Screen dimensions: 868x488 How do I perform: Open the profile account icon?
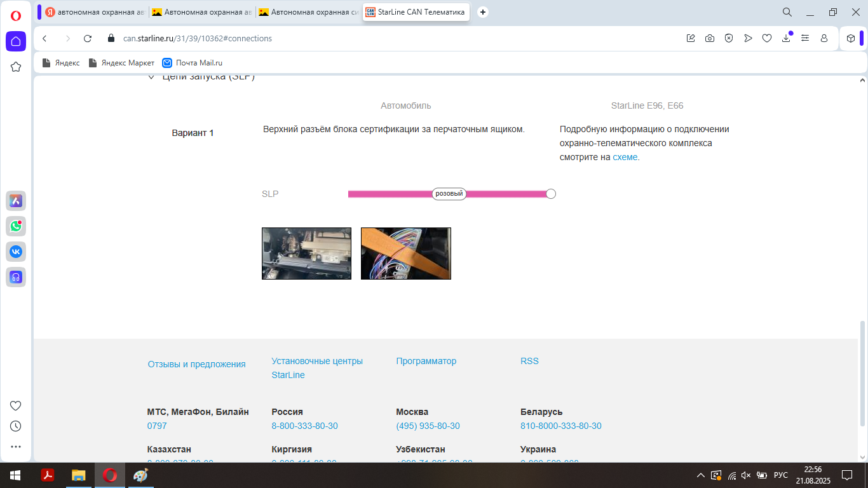(x=824, y=38)
